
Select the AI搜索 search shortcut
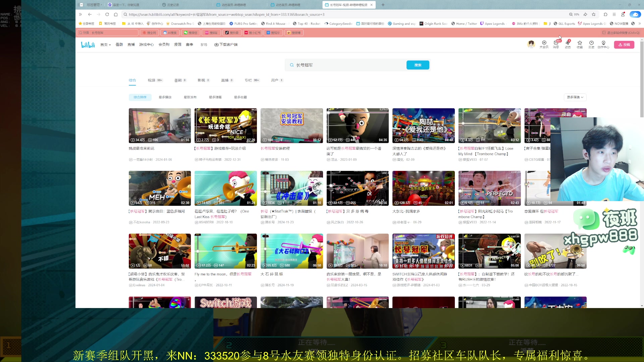pos(170,33)
